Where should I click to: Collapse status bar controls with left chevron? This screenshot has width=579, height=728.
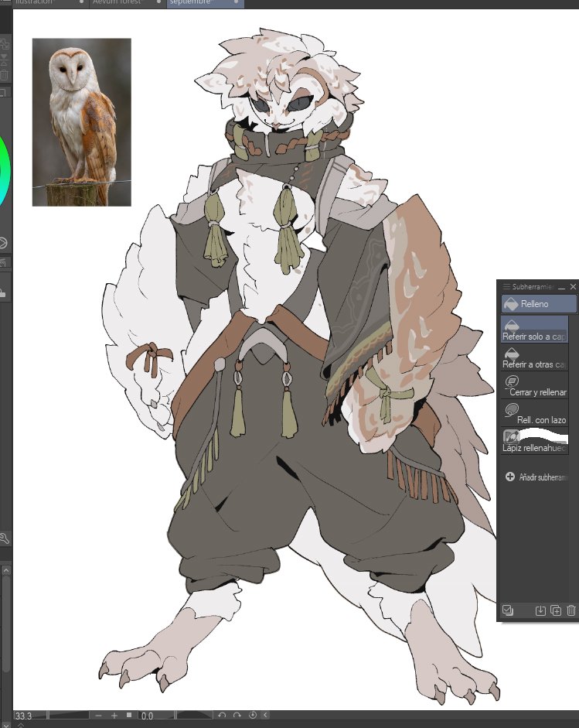pyautogui.click(x=265, y=716)
